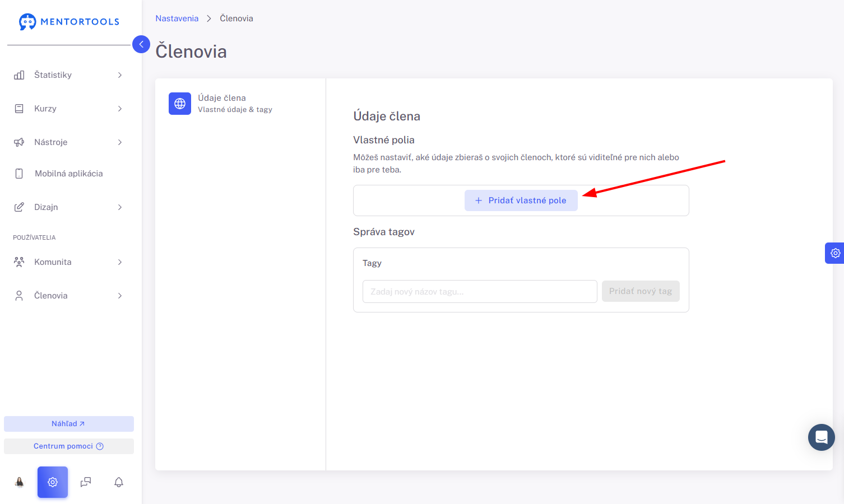Open Mobilná aplikácia in the sidebar
844x504 pixels.
[69, 174]
